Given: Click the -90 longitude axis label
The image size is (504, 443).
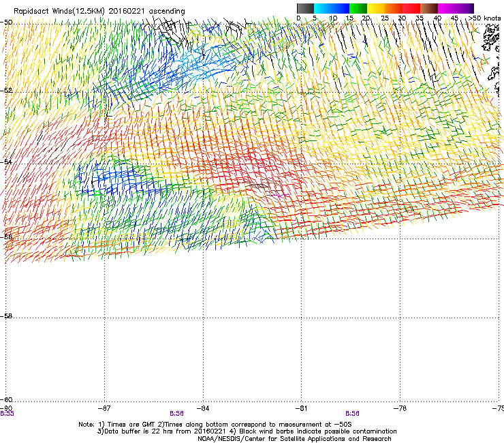Looking at the screenshot, I should point(6,408).
